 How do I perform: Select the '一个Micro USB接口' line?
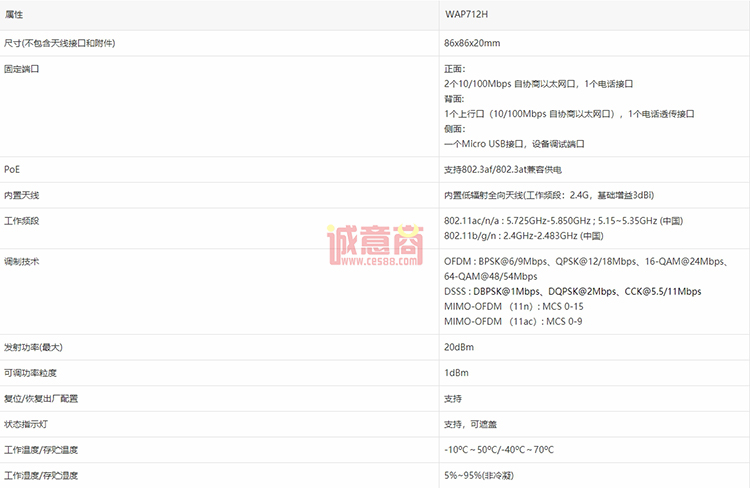[x=514, y=144]
